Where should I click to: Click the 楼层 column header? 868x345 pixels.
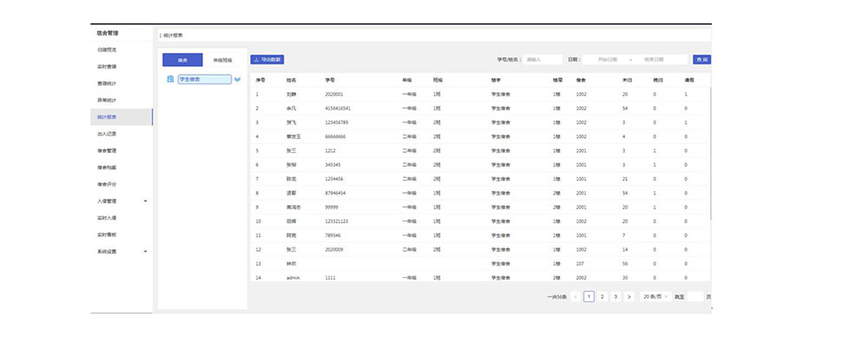click(557, 81)
